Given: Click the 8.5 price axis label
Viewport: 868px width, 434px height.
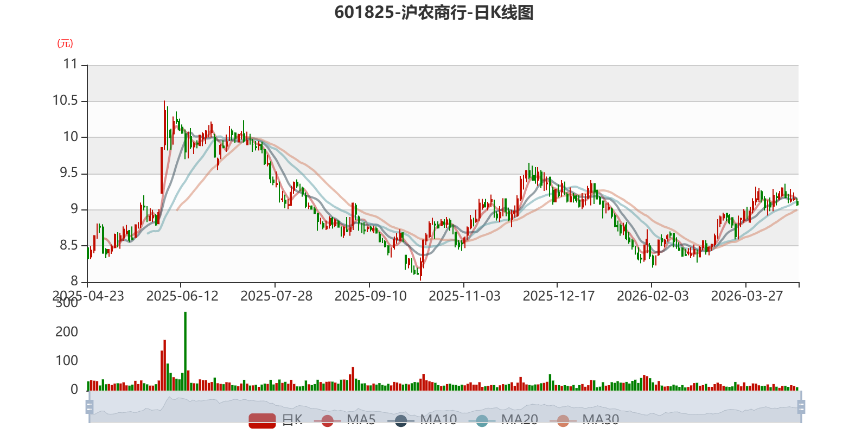Looking at the screenshot, I should (x=69, y=246).
